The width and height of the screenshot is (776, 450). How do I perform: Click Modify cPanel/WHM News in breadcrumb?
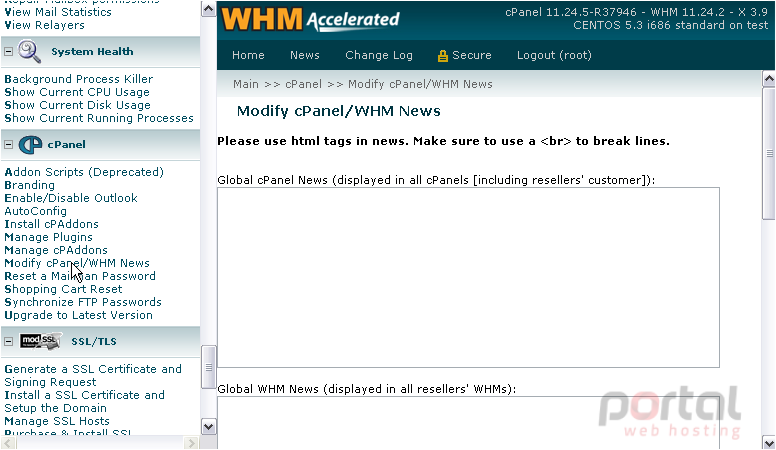tap(420, 84)
